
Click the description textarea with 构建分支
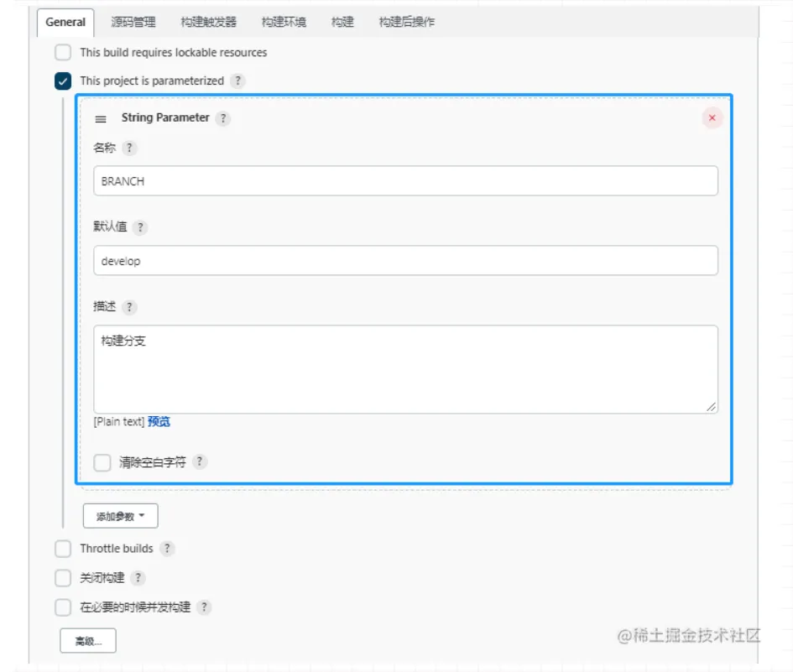[x=405, y=370]
